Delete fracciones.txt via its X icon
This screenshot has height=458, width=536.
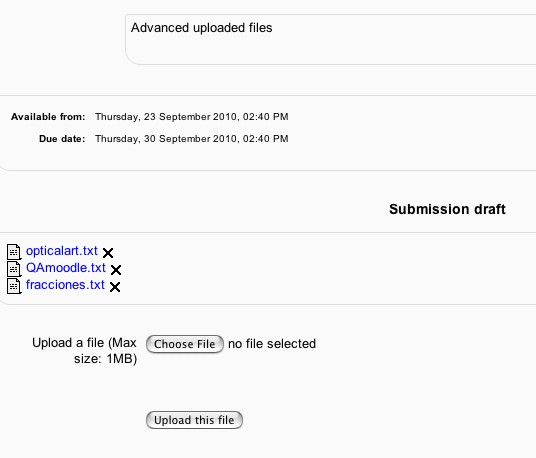click(x=115, y=287)
